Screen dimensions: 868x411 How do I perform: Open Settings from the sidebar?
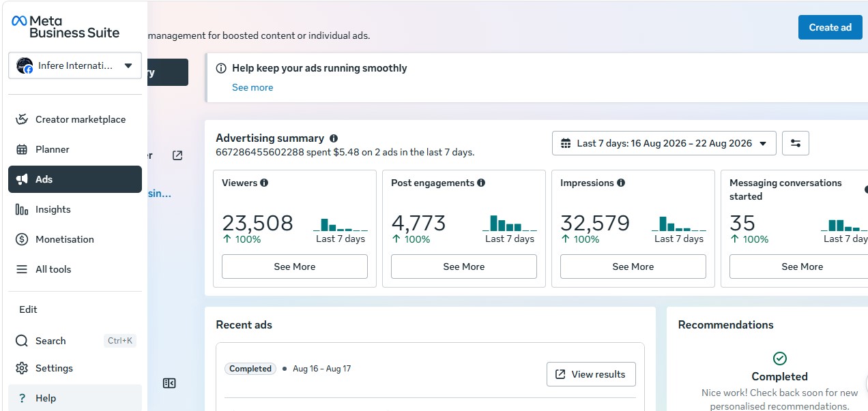(x=75, y=368)
